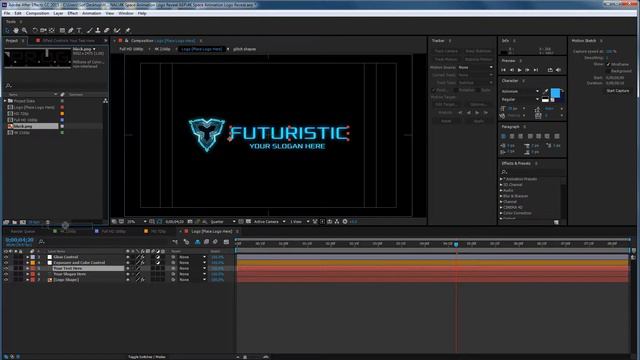Open the File menu
The image size is (640, 360).
point(7,13)
